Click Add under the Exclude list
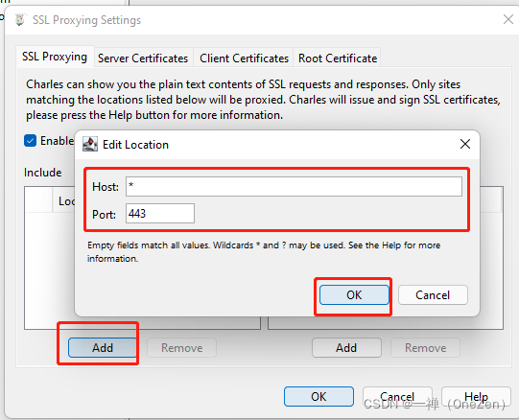This screenshot has height=420, width=519. (346, 347)
